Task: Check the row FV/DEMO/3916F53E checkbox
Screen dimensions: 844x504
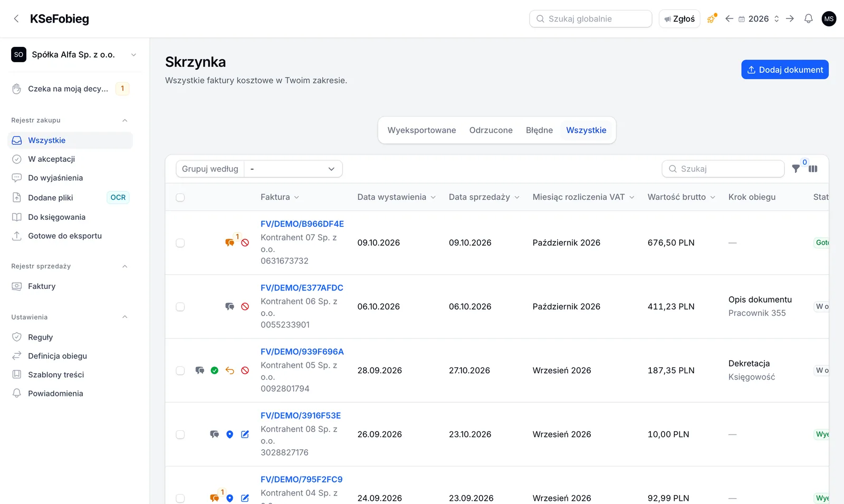Action: point(180,434)
